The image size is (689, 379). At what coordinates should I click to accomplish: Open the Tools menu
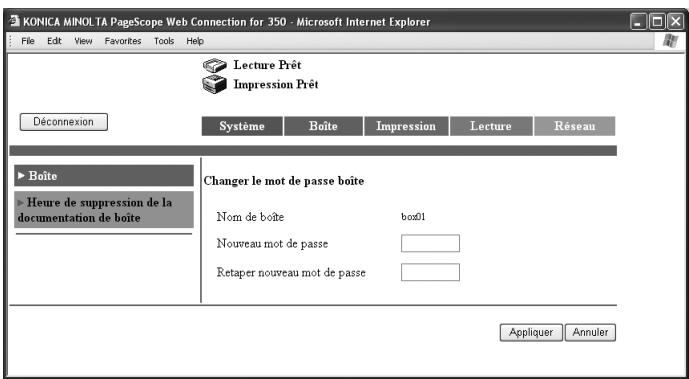pyautogui.click(x=164, y=41)
